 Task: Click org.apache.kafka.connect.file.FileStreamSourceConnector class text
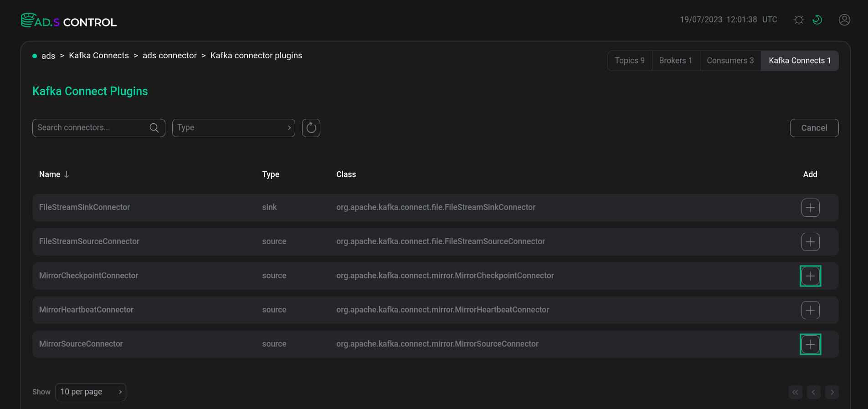pyautogui.click(x=441, y=241)
